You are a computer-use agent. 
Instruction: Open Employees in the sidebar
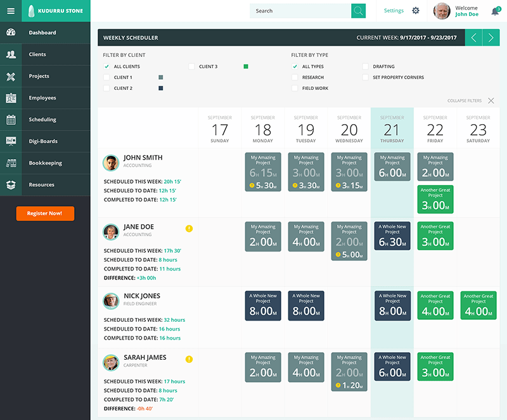point(45,98)
